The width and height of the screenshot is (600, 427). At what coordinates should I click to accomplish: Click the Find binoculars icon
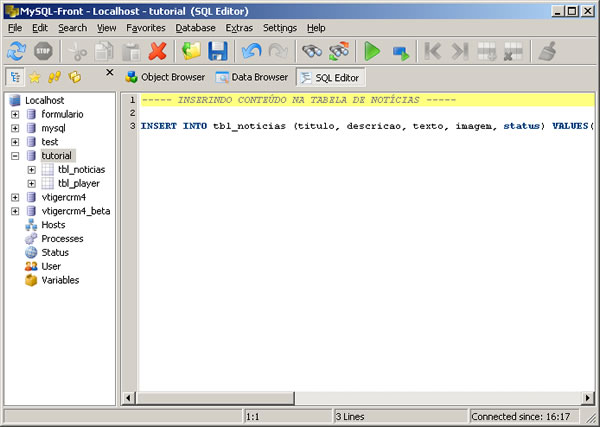tap(312, 51)
